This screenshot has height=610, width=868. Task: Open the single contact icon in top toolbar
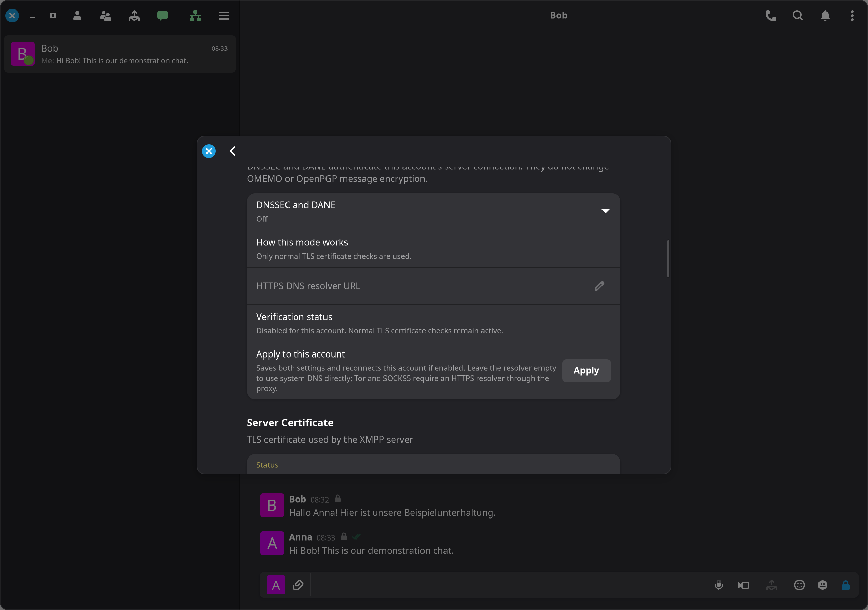point(77,16)
